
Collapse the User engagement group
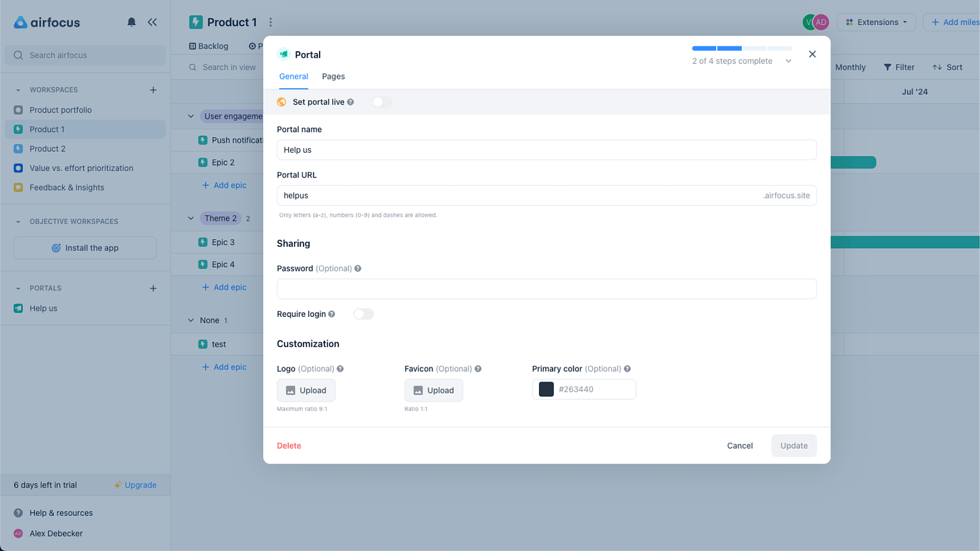coord(190,116)
